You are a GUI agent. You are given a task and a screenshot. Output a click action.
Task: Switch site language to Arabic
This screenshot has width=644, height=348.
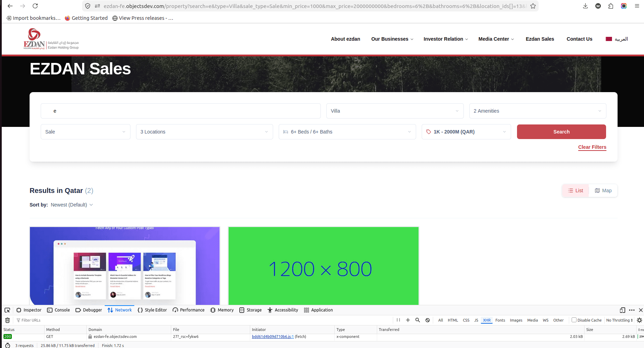[x=617, y=39]
